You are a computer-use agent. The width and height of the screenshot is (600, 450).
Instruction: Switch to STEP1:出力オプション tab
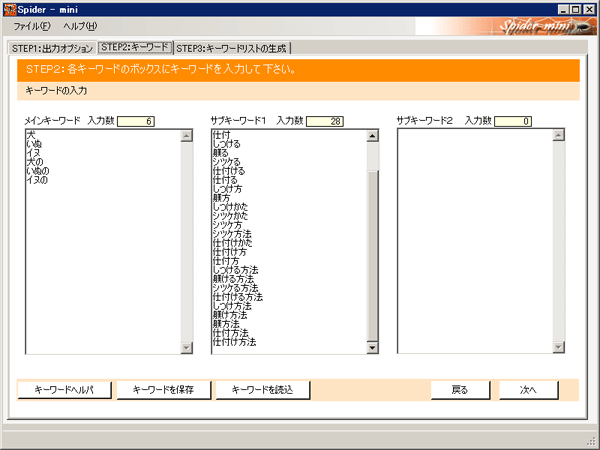[52, 48]
